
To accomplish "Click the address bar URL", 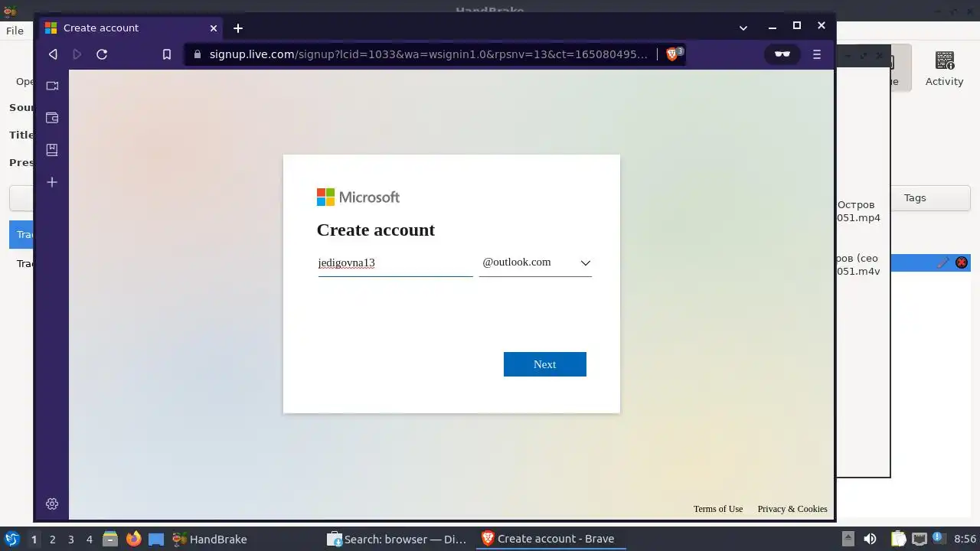I will [428, 54].
